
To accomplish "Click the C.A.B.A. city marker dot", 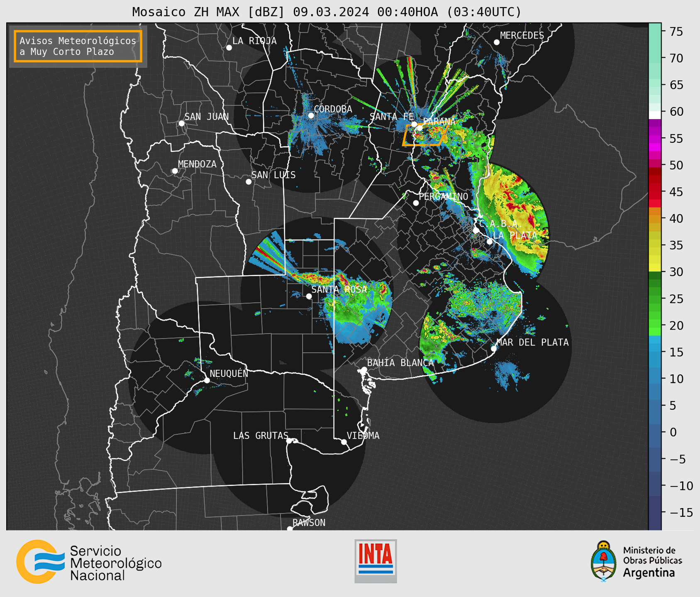I will 476,230.
